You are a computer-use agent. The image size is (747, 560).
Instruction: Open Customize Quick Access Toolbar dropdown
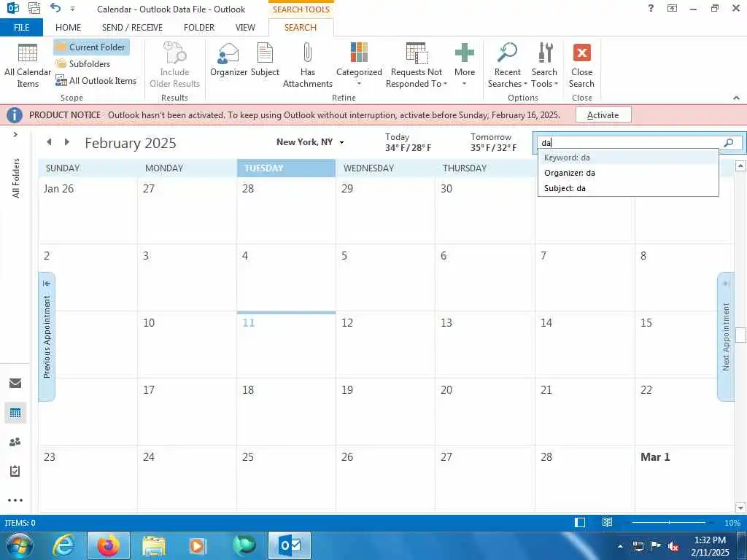(72, 9)
